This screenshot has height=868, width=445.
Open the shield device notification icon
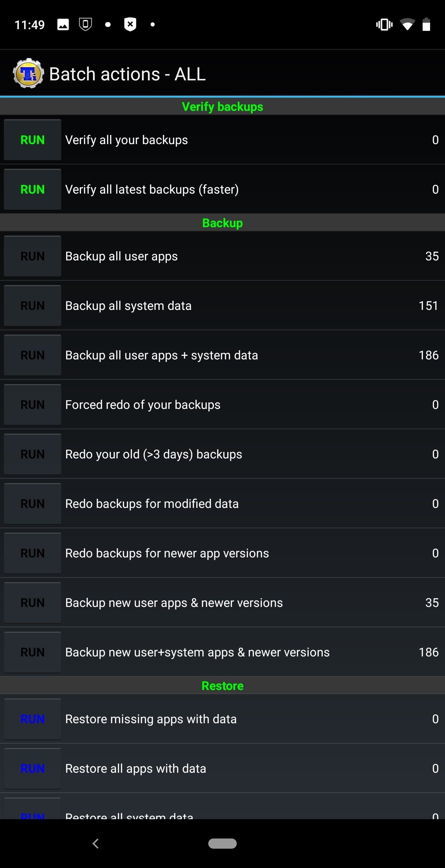(x=85, y=24)
